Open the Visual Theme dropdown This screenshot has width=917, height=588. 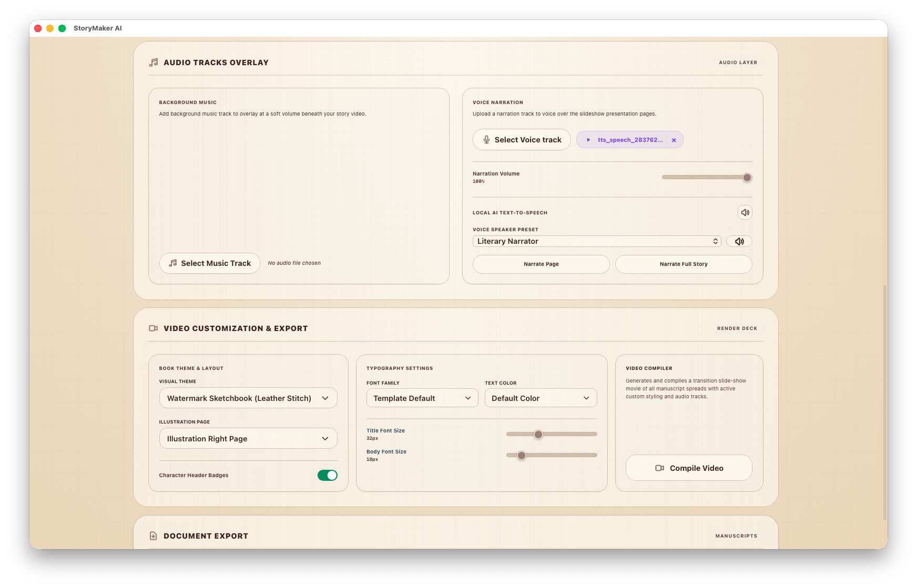coord(248,398)
